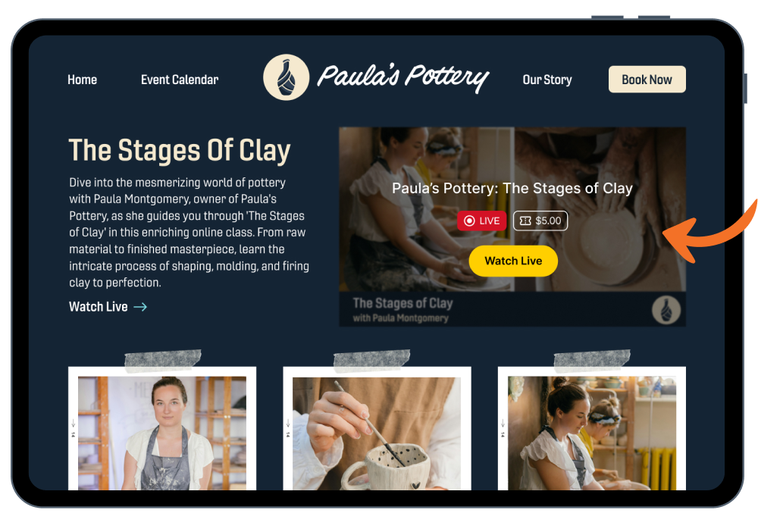The image size is (758, 532).
Task: Click the small arrow on the first photo frame
Action: click(73, 424)
